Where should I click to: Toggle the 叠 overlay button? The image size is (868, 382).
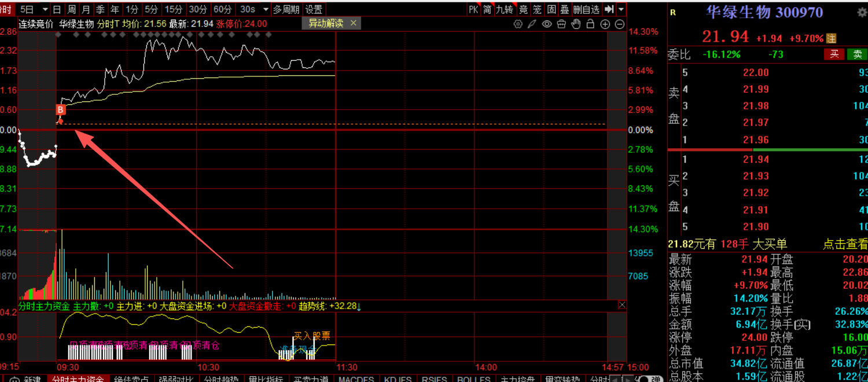tap(564, 9)
